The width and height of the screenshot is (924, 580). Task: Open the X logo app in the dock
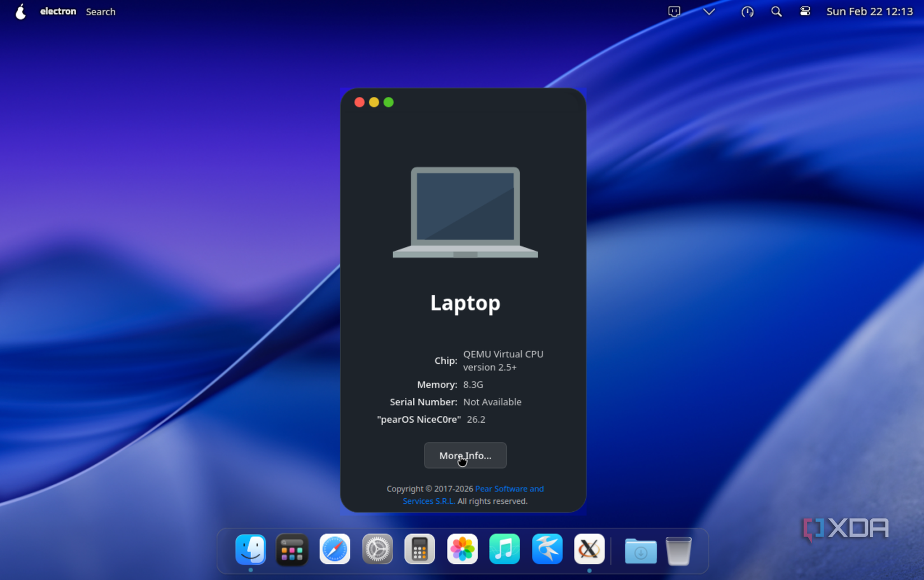(589, 549)
